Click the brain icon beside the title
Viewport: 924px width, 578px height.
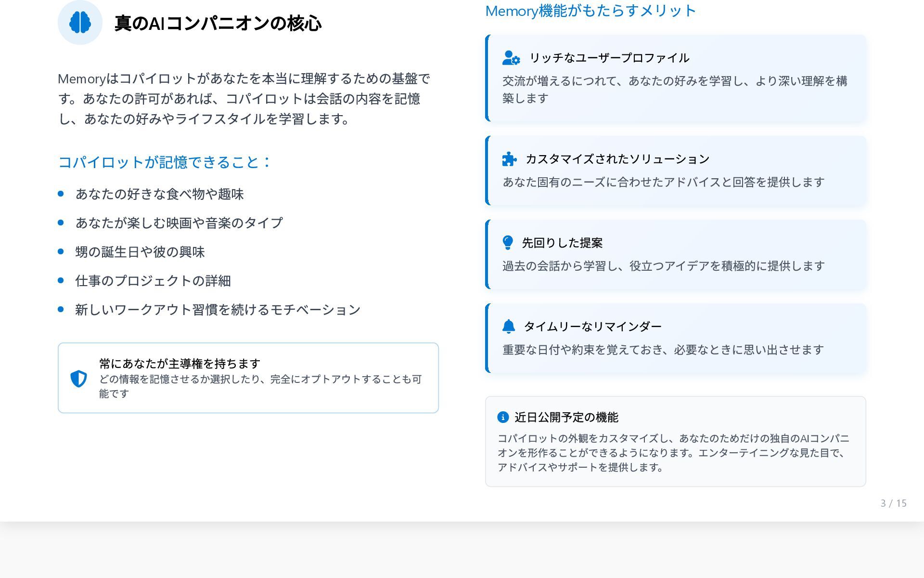(x=80, y=22)
